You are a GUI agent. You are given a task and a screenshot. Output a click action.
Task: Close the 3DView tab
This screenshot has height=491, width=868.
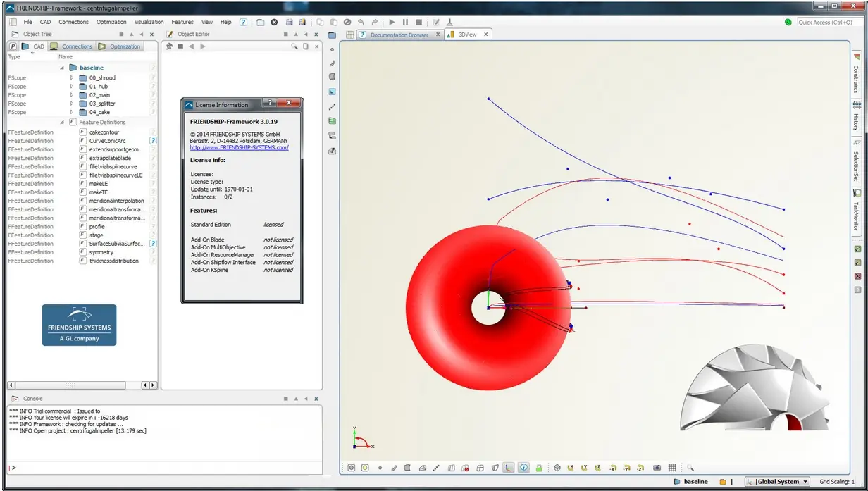(x=485, y=35)
